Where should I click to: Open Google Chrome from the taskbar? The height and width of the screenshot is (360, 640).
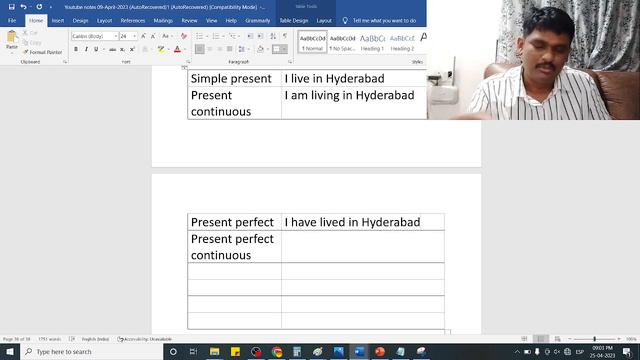277,351
